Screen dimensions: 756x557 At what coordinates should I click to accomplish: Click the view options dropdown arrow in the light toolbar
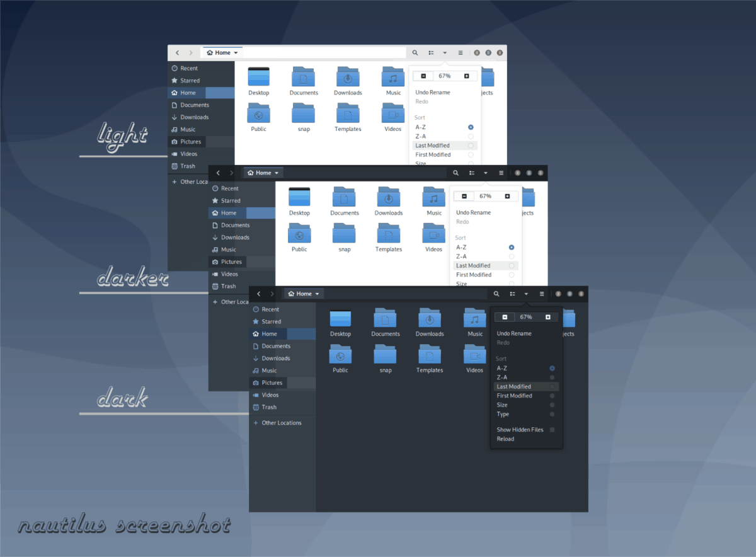click(444, 52)
